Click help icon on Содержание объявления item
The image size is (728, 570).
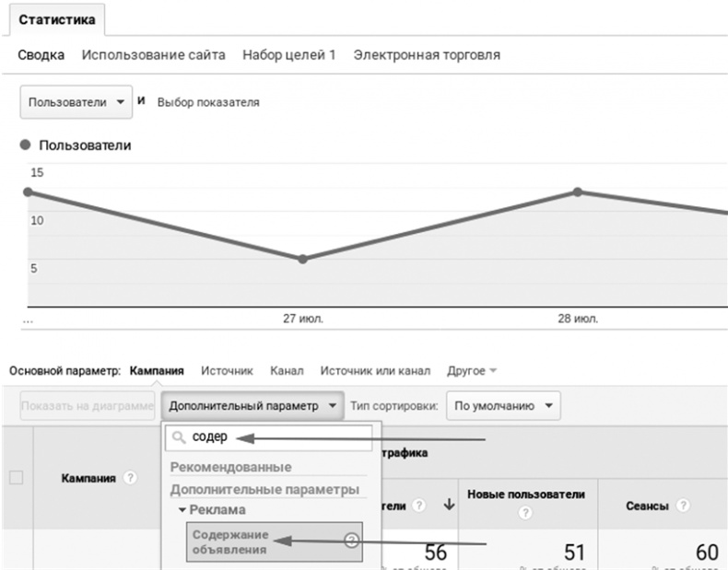pyautogui.click(x=350, y=541)
